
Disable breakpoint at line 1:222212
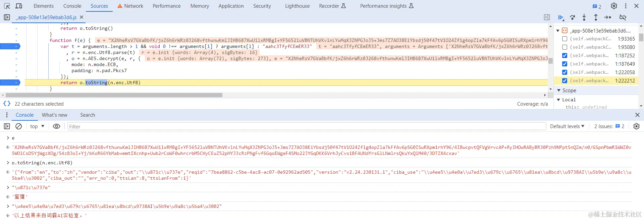565,81
